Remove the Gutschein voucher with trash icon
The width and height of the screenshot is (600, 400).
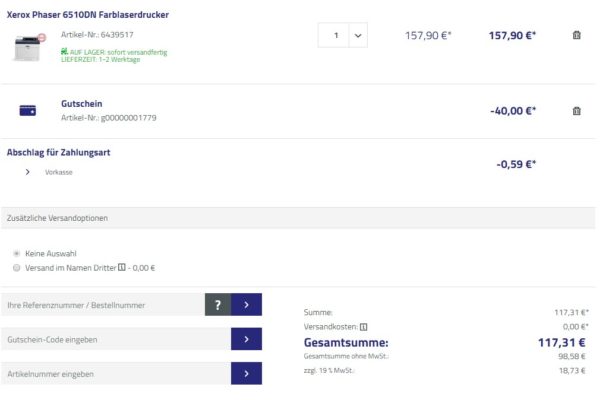576,111
